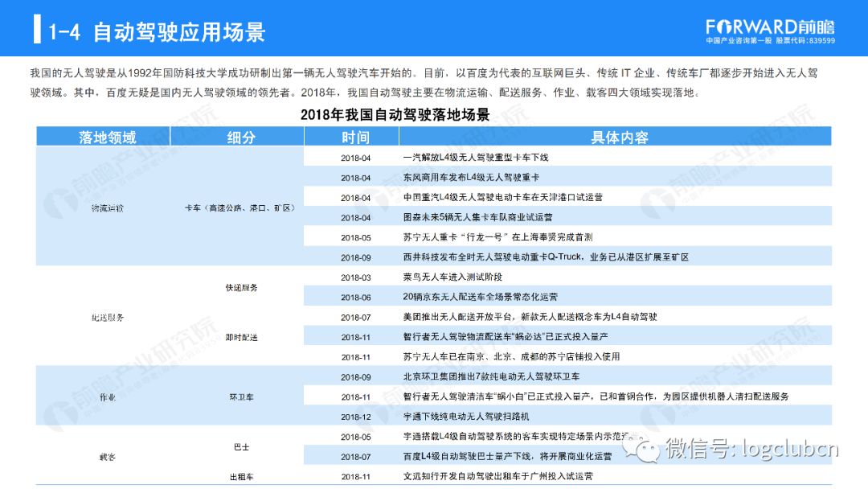Click the 2018-05 date in 宇通客车 row
Image resolution: width=868 pixels, height=489 pixels.
coord(355,437)
